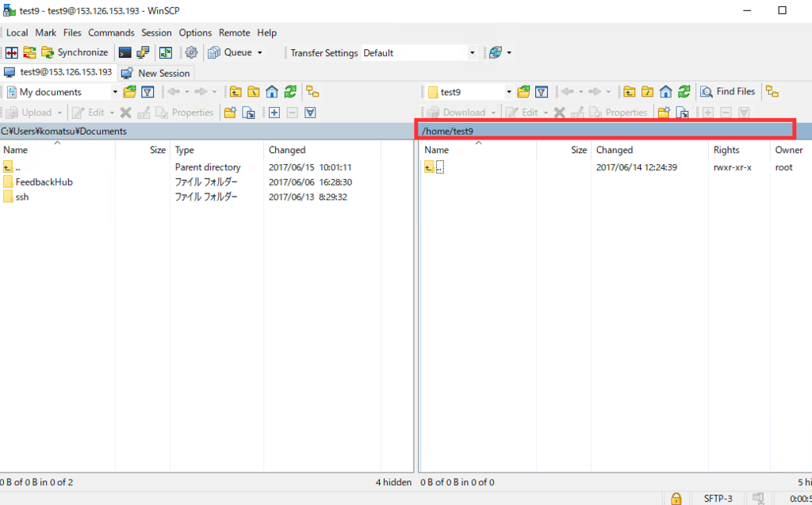Go to parent directory icon in remote panel
812x505 pixels.
629,92
